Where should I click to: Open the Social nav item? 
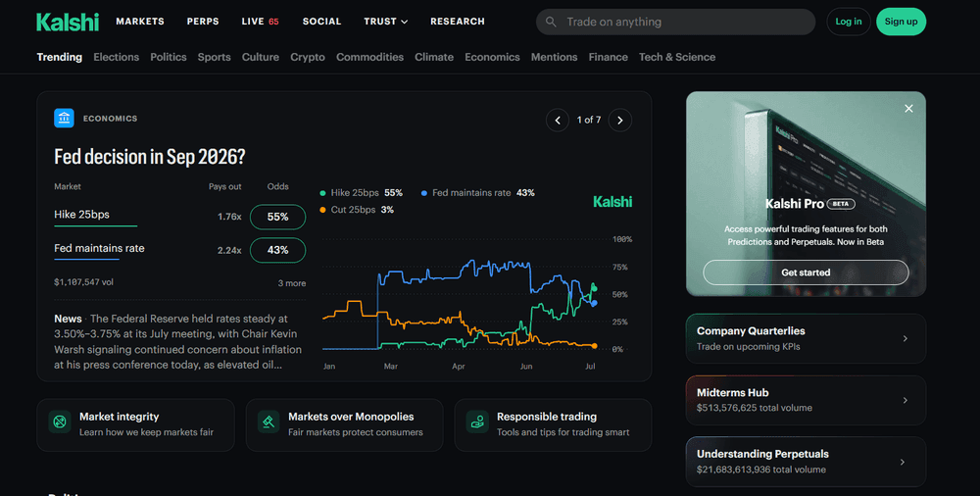coord(321,22)
